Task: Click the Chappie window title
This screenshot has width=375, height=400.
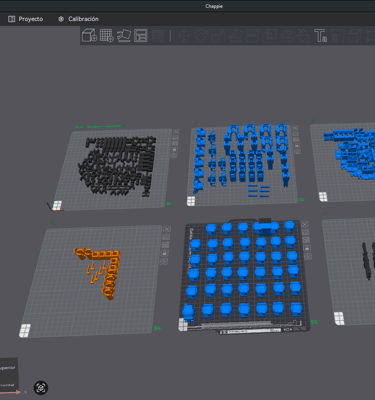Action: (214, 6)
